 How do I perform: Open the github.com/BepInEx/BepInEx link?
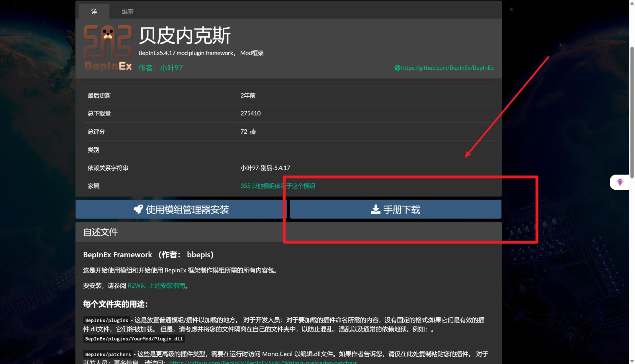click(x=447, y=68)
